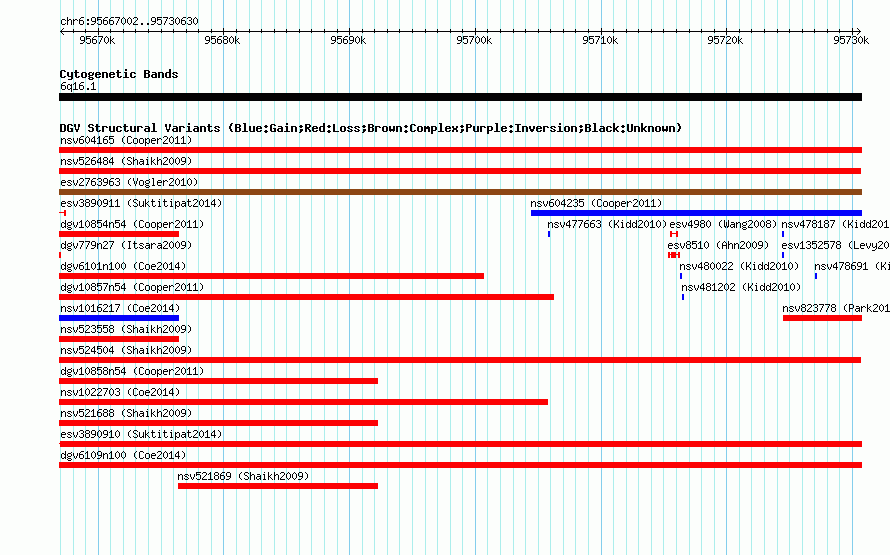Select the brown complex bar under esv2763963
This screenshot has width=890, height=555.
(460, 192)
